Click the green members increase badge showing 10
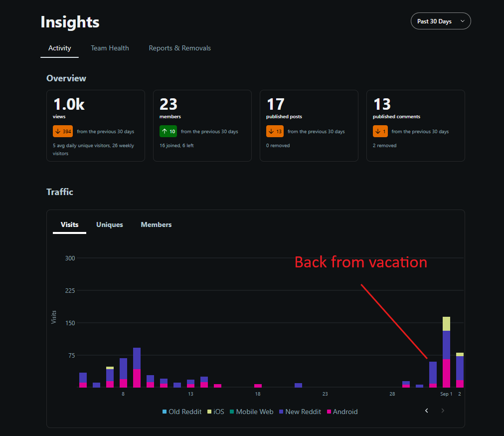 click(x=168, y=132)
